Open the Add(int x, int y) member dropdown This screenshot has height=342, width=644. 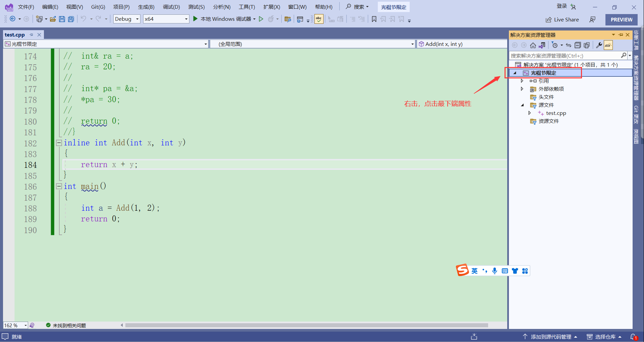point(462,44)
